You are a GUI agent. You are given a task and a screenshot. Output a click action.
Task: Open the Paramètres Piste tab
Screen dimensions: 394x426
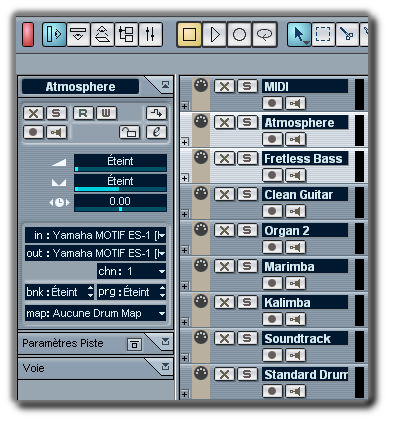(x=63, y=343)
